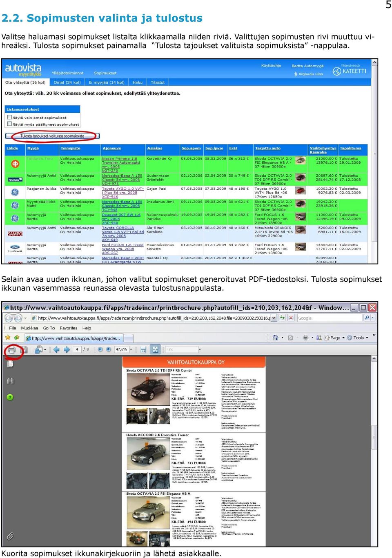The image size is (392, 558).
Task: Check 'Näytä vain omat sopimukset'
Action: coord(9,118)
